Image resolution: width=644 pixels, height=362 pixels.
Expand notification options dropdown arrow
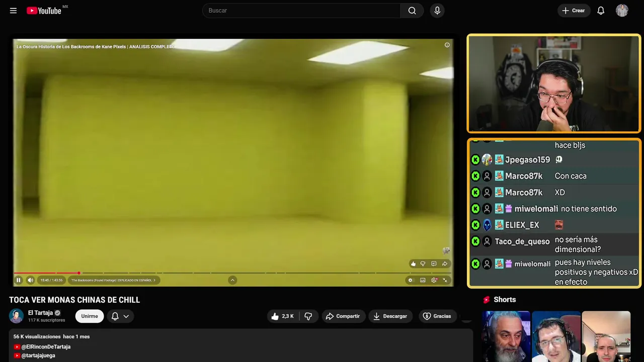(126, 316)
